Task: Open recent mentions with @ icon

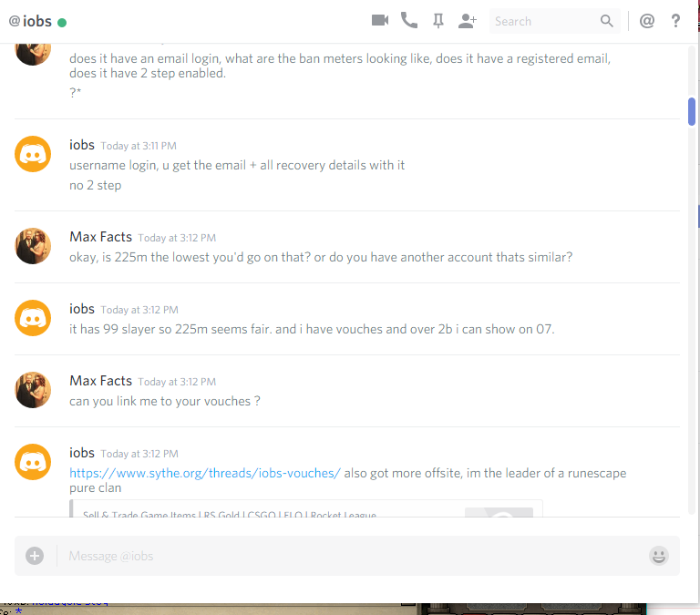Action: click(647, 21)
